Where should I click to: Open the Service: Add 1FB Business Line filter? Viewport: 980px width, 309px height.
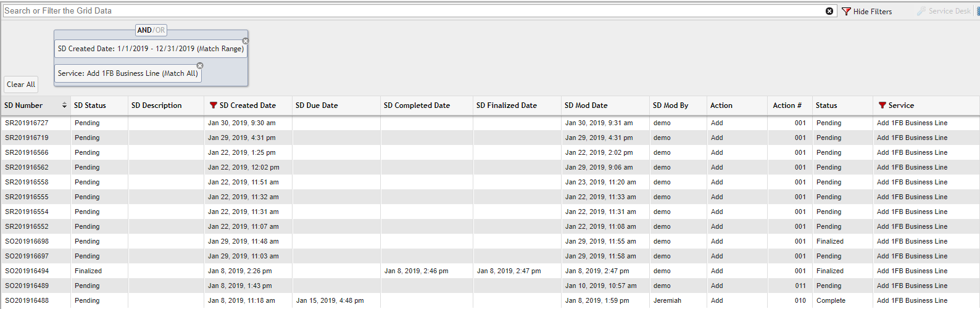(x=127, y=73)
